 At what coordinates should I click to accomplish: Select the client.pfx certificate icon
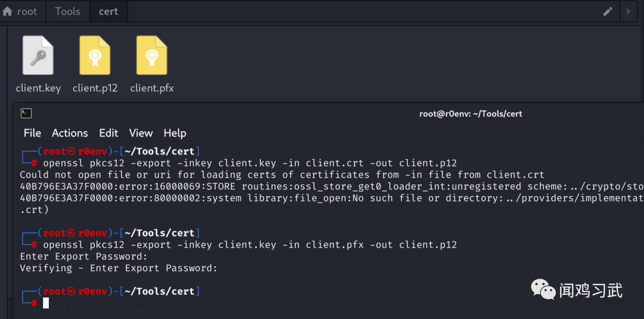(x=151, y=55)
